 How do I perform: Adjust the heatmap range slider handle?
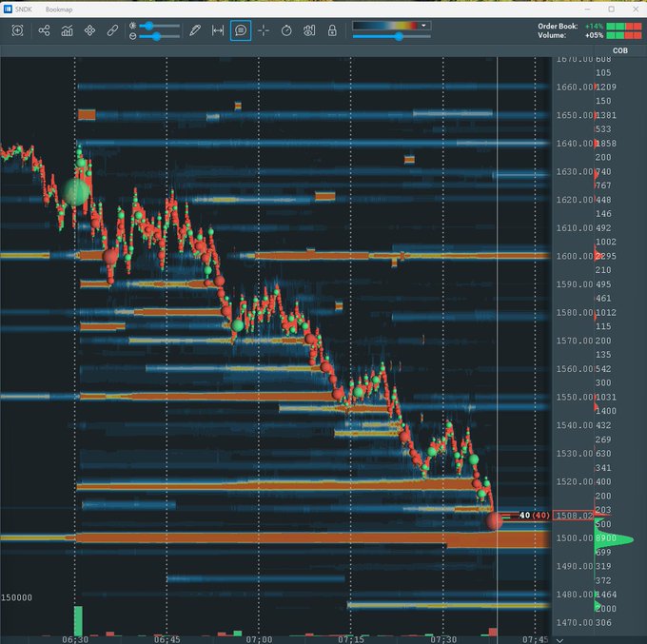tap(399, 36)
